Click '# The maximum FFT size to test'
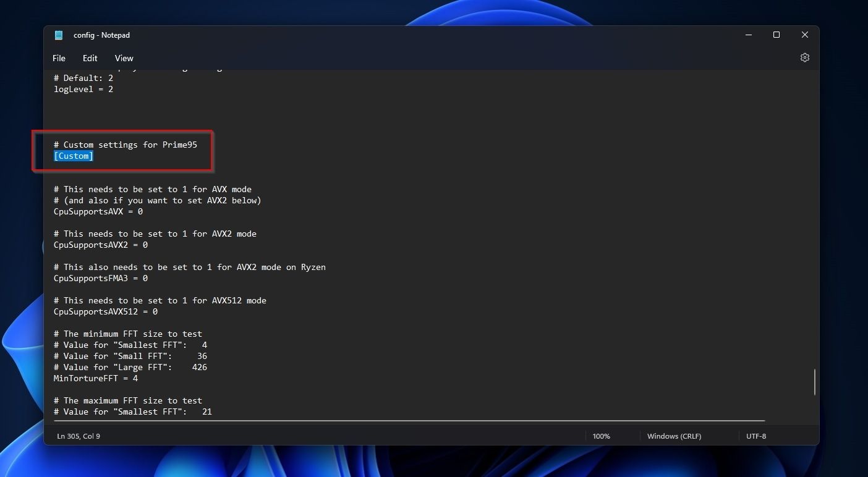The height and width of the screenshot is (477, 868). coord(128,400)
